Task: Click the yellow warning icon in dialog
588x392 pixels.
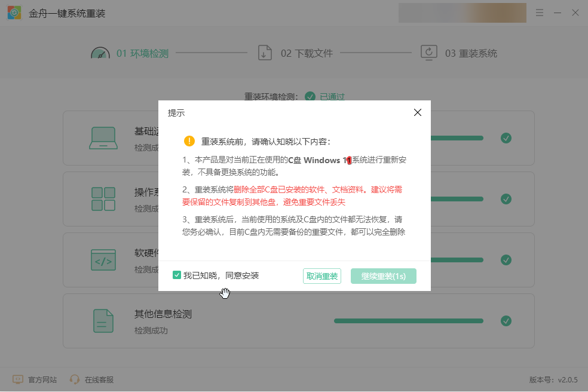Action: pos(189,141)
